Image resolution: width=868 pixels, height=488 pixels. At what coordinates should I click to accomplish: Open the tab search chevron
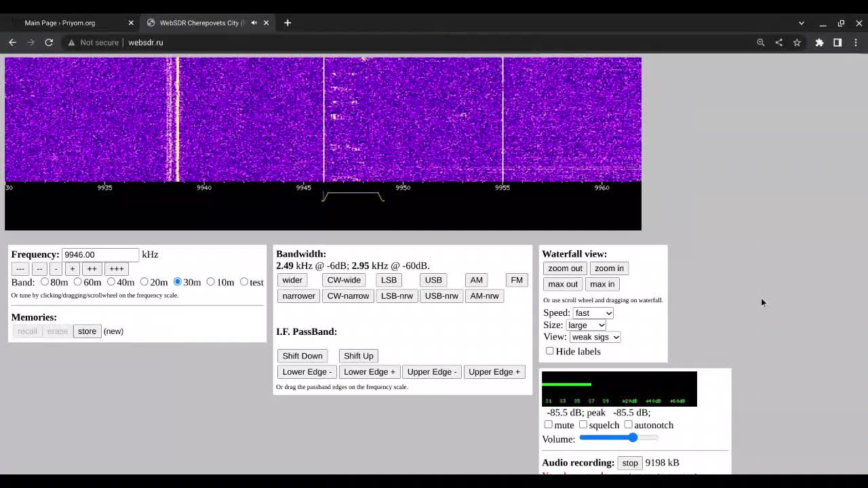tap(802, 23)
